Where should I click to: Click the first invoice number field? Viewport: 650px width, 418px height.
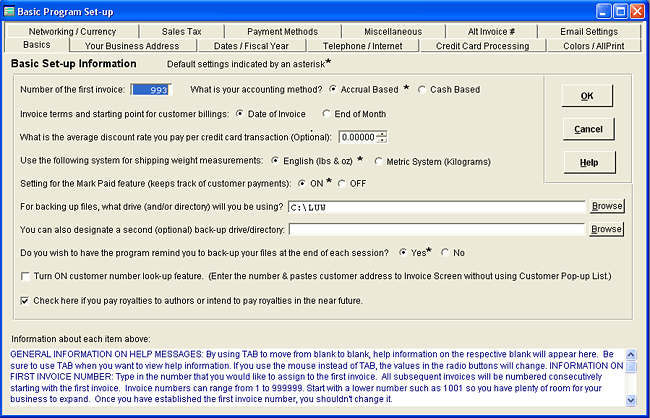[153, 90]
